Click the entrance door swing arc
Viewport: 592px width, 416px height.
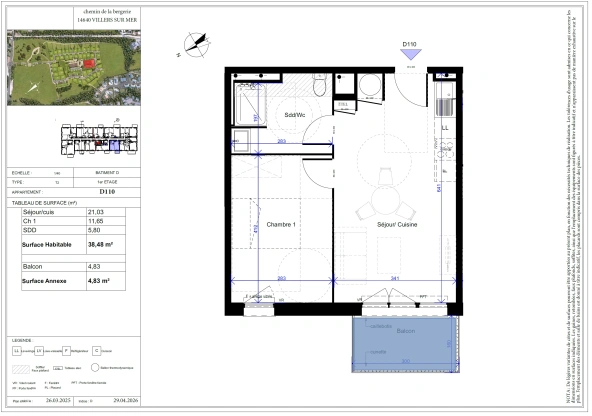click(x=411, y=90)
